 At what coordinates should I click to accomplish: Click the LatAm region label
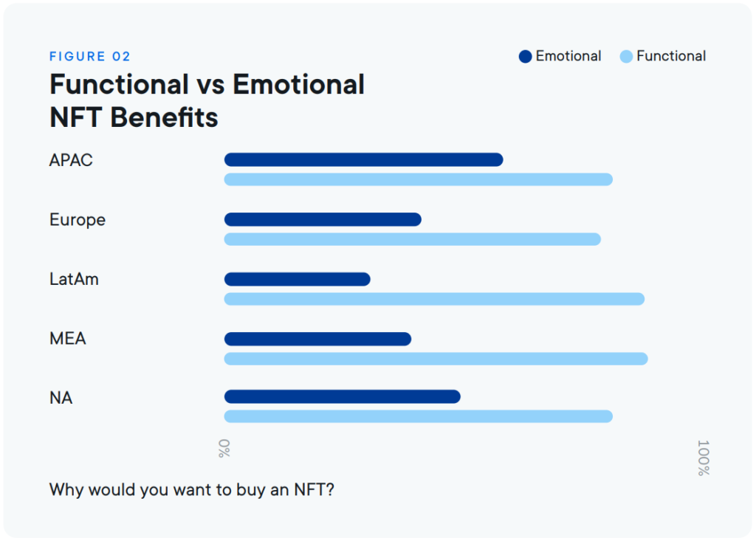coord(74,279)
